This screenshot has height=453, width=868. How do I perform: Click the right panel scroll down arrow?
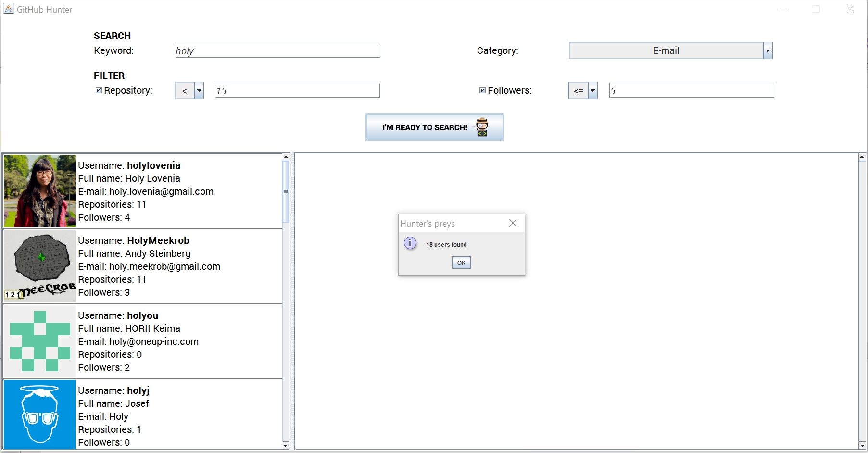862,446
